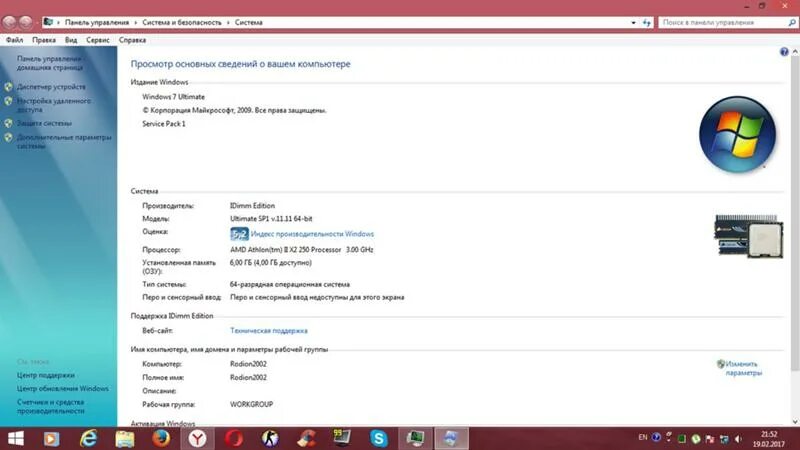This screenshot has width=800, height=450.
Task: Open the Техническая поддержка link
Action: coord(269,331)
